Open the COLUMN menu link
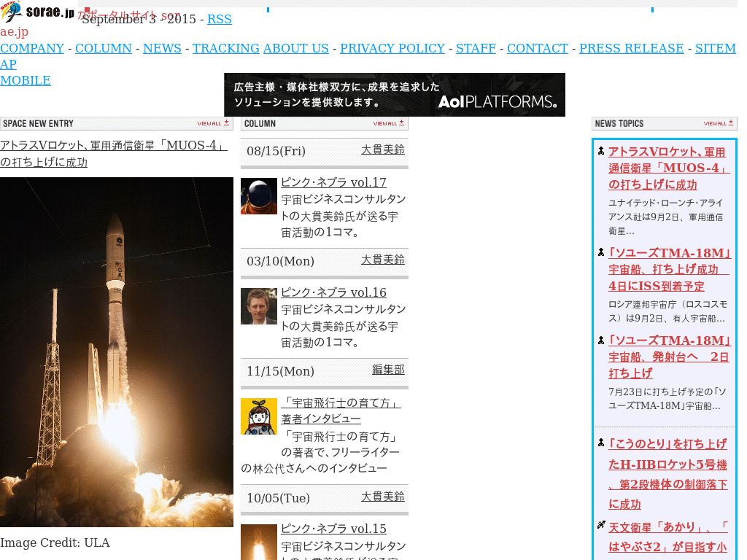Image resolution: width=747 pixels, height=560 pixels. click(x=104, y=48)
